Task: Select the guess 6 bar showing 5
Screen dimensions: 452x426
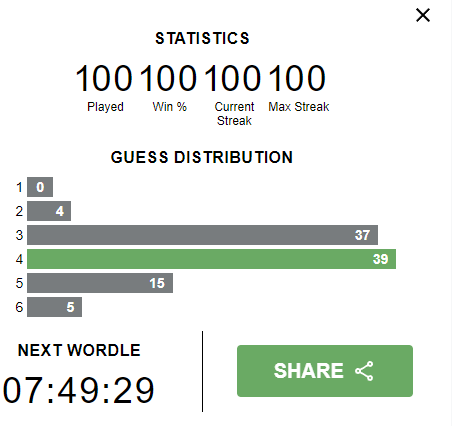Action: (x=54, y=307)
